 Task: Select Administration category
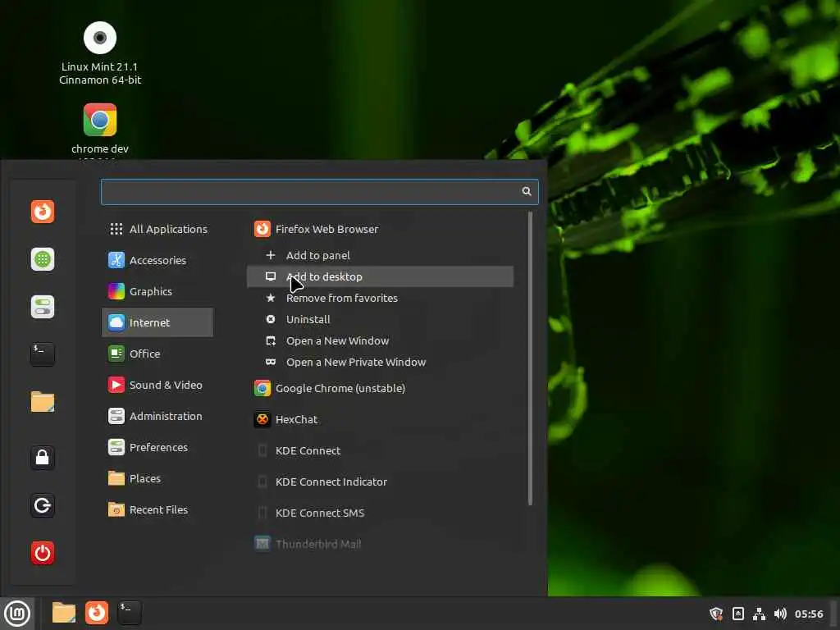[x=157, y=416]
